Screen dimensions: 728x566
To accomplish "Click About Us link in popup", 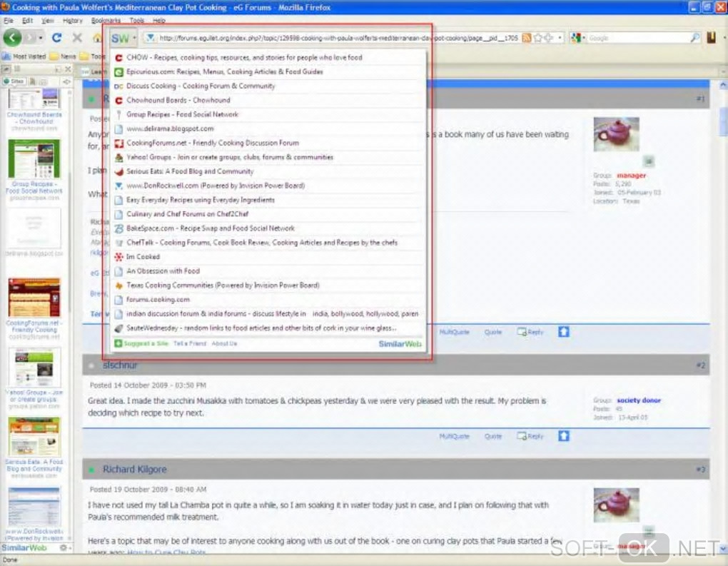I will coord(224,343).
